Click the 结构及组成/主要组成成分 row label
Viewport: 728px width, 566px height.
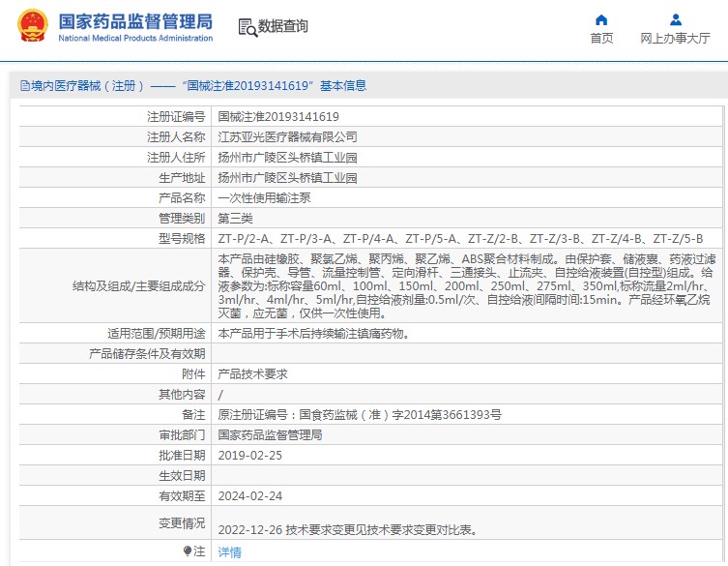pyautogui.click(x=138, y=286)
